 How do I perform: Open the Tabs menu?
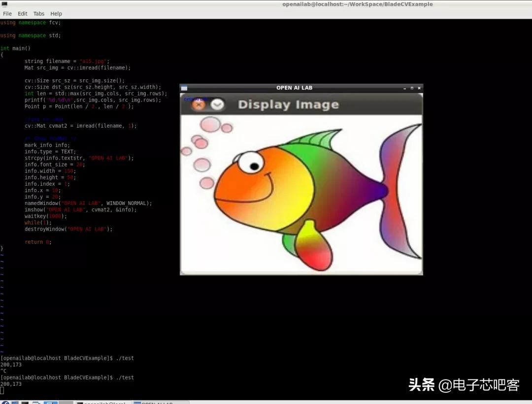click(x=39, y=14)
